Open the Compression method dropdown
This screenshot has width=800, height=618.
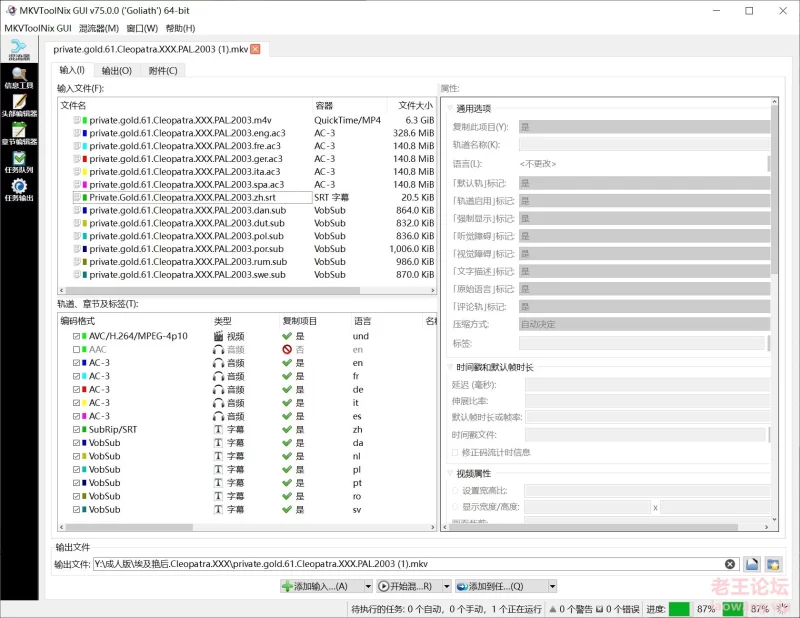click(644, 324)
